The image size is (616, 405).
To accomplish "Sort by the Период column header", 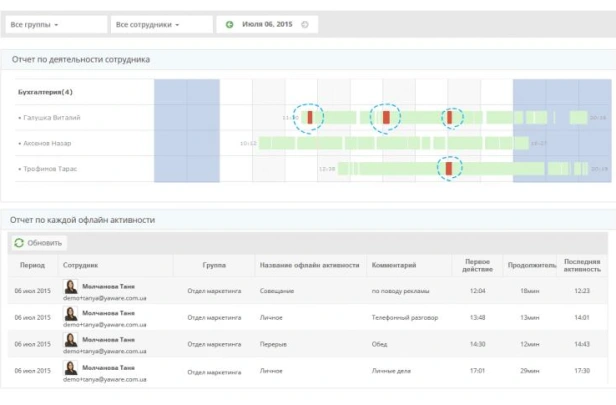I will coord(32,265).
